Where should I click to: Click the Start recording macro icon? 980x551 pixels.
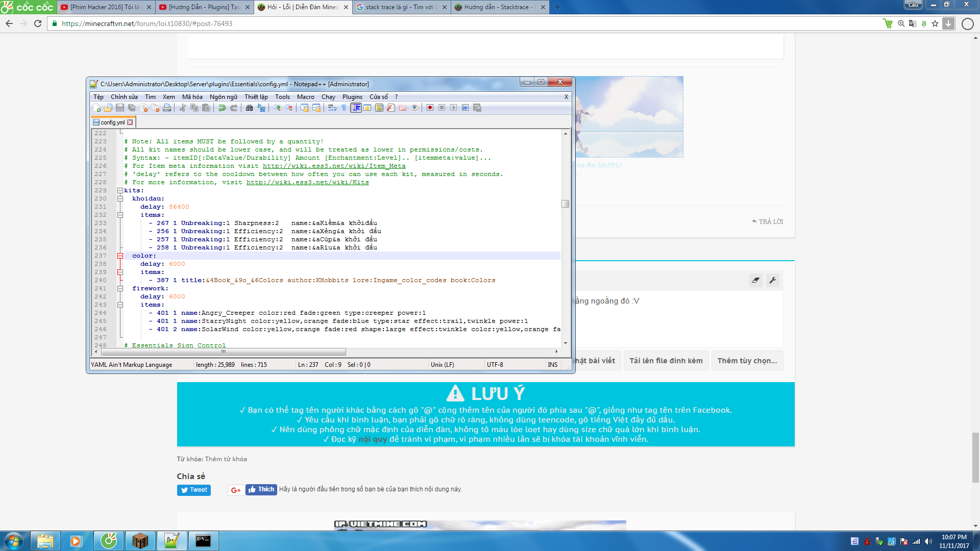430,108
